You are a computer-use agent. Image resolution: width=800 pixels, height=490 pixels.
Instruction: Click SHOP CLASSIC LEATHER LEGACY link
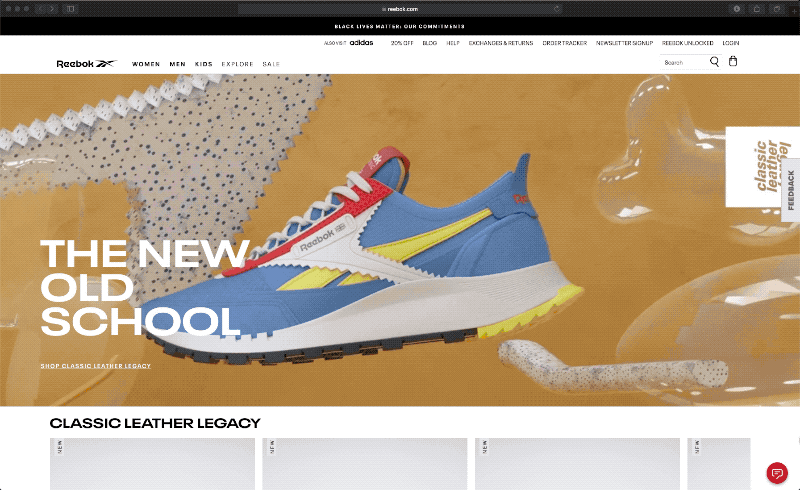pos(96,366)
